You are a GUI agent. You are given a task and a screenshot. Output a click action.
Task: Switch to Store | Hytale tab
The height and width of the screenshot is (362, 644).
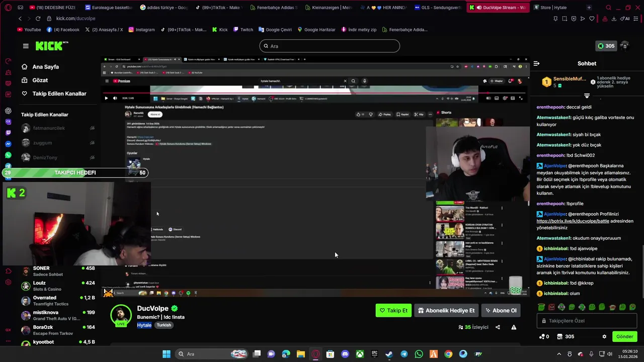[x=553, y=8]
